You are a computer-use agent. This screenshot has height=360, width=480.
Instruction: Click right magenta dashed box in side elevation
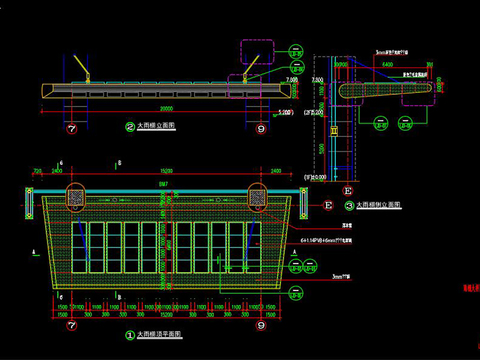click(x=418, y=94)
